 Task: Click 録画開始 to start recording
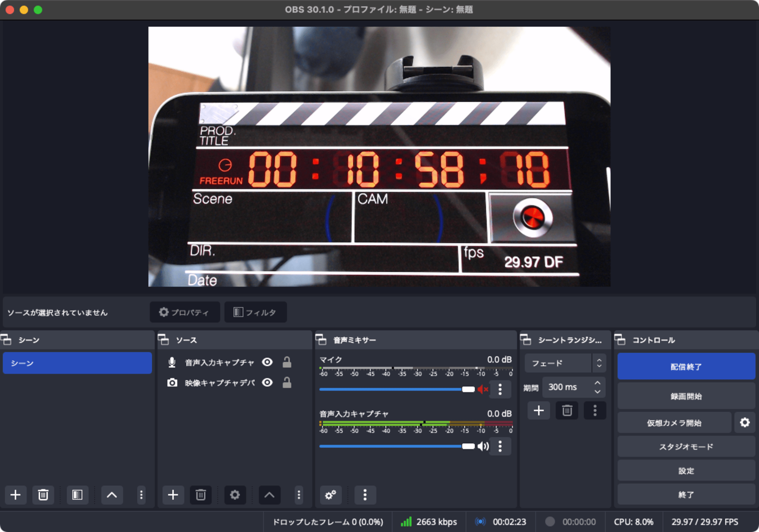(686, 395)
